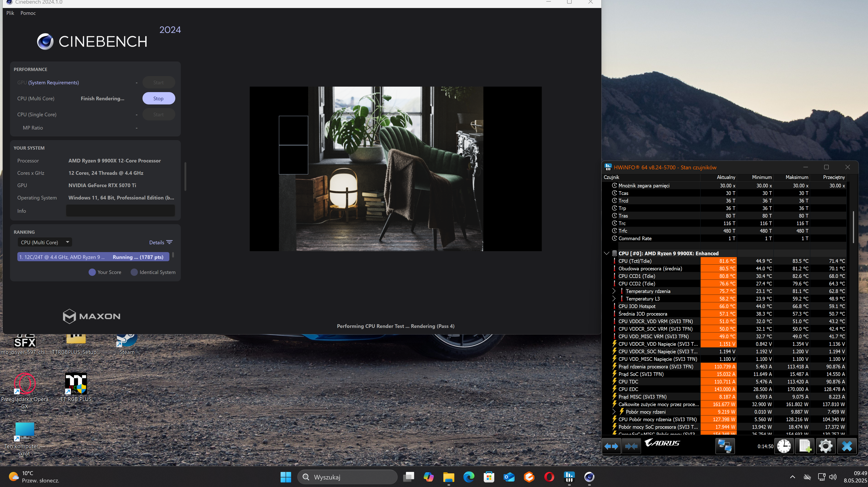Open Windows Start menu
868x487 pixels.
click(286, 477)
